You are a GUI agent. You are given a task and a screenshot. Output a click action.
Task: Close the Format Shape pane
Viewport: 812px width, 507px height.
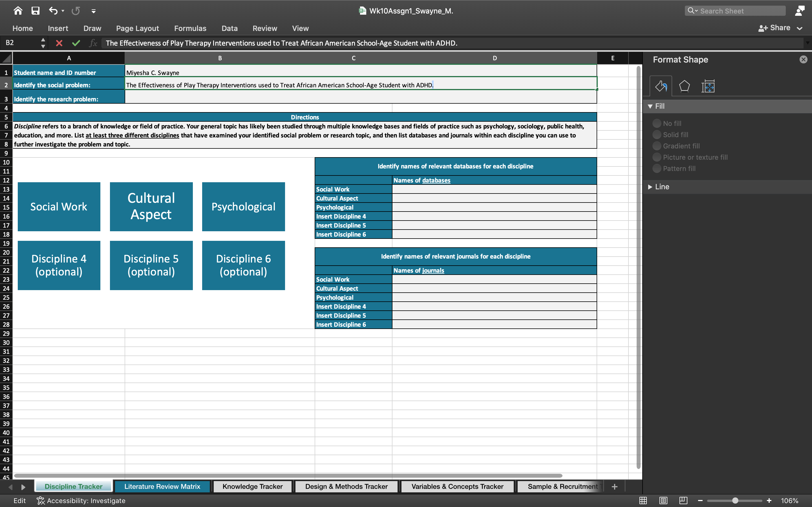pyautogui.click(x=803, y=59)
